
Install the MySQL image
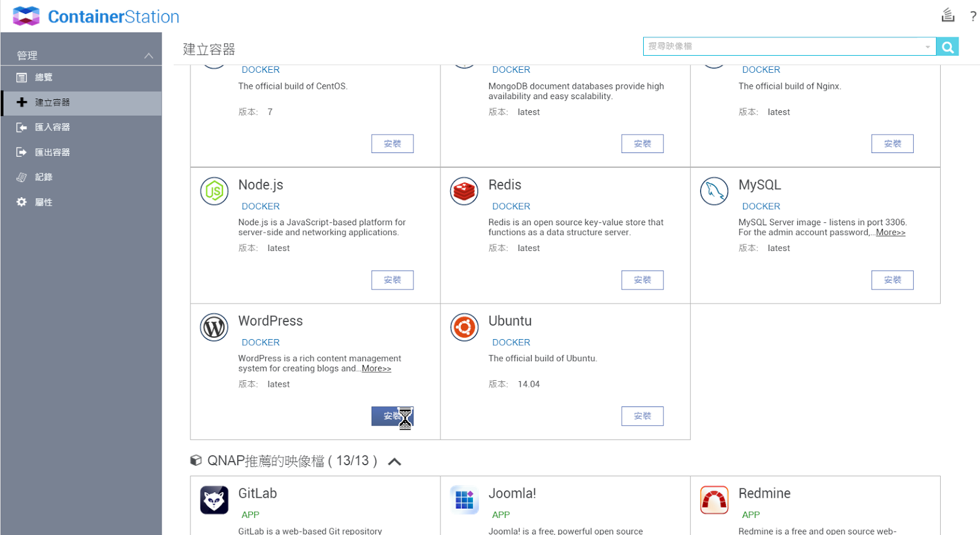point(892,280)
